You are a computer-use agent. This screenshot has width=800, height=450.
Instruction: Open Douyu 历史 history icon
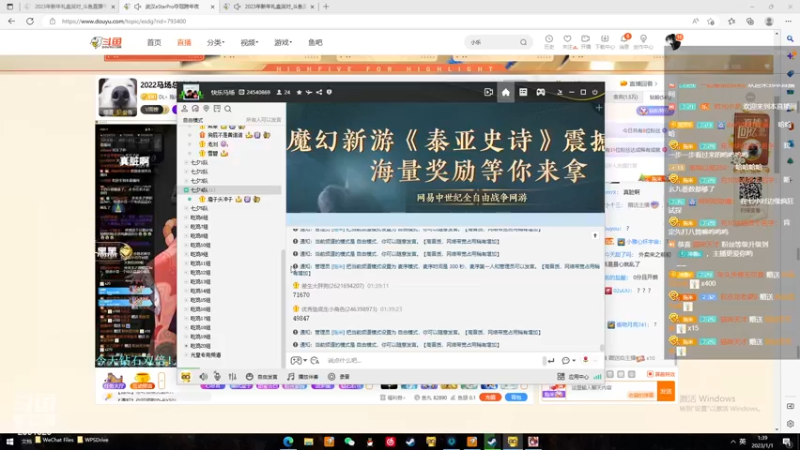click(x=549, y=42)
